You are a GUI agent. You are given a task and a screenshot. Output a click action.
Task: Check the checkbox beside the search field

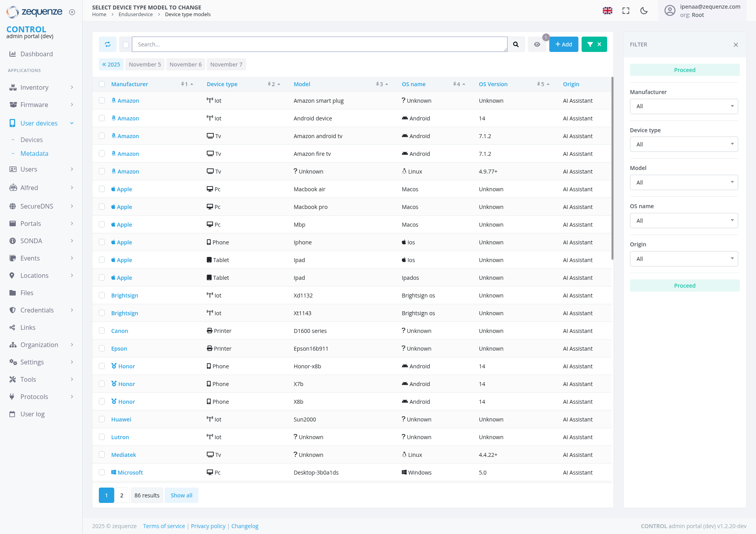click(126, 44)
